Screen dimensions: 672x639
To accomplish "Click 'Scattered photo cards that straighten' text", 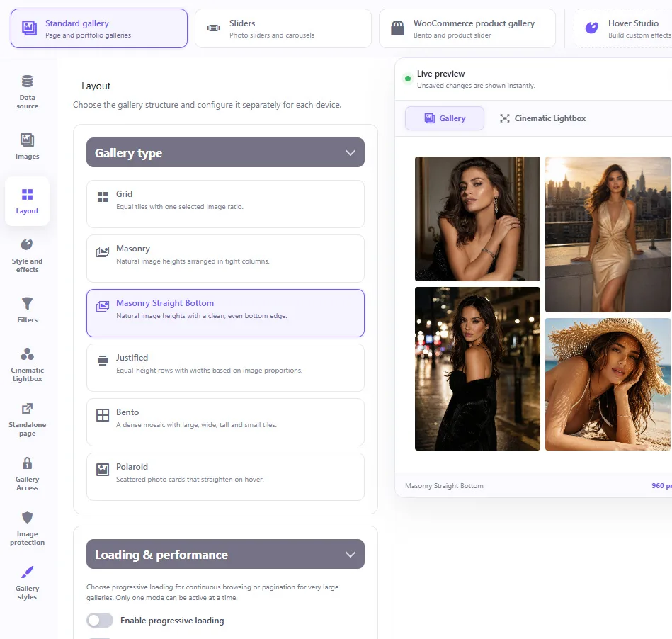I will coord(190,480).
